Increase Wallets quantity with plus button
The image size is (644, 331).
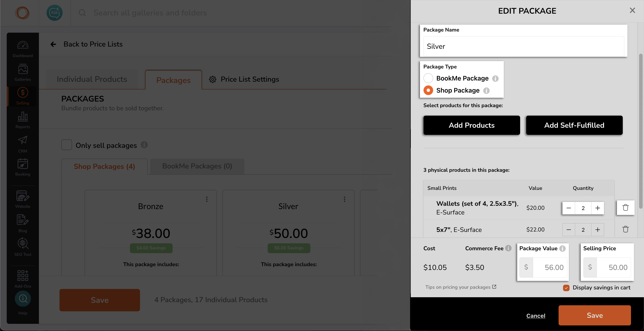click(597, 208)
